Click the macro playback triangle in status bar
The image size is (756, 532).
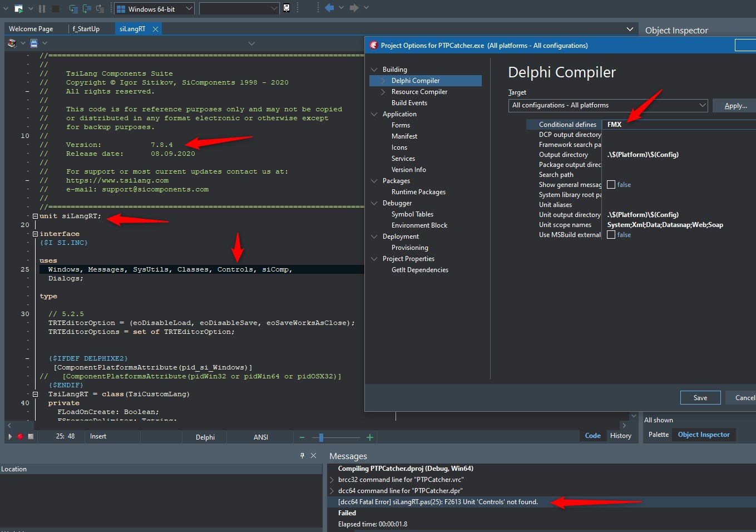pyautogui.click(x=10, y=437)
